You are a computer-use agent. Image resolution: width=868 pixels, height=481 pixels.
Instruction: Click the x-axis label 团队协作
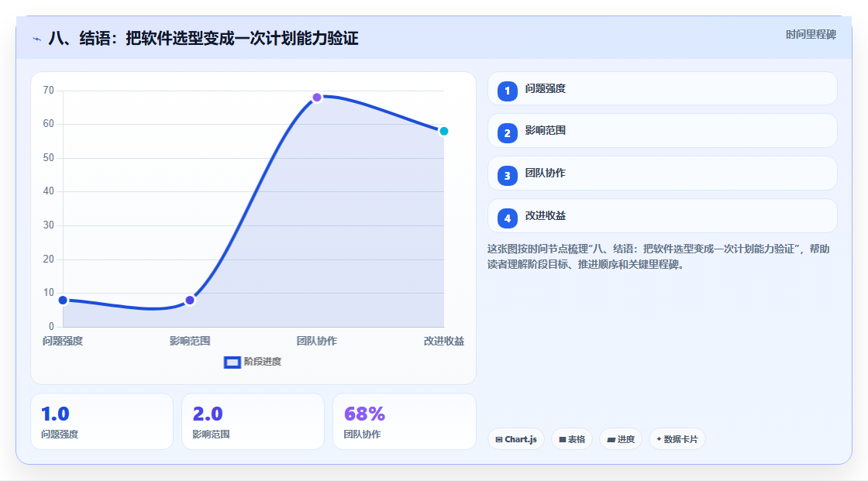click(x=317, y=341)
